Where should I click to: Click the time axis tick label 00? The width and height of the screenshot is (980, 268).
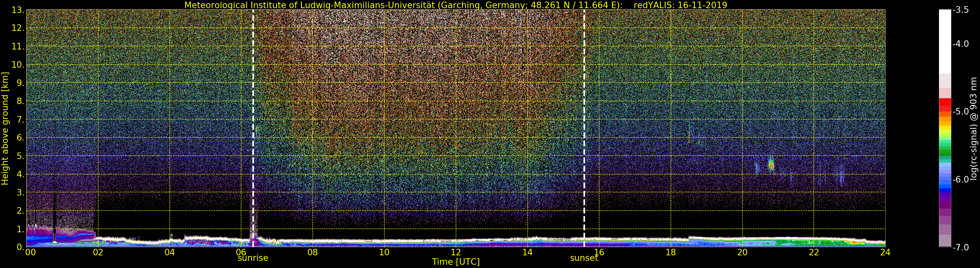(x=30, y=252)
